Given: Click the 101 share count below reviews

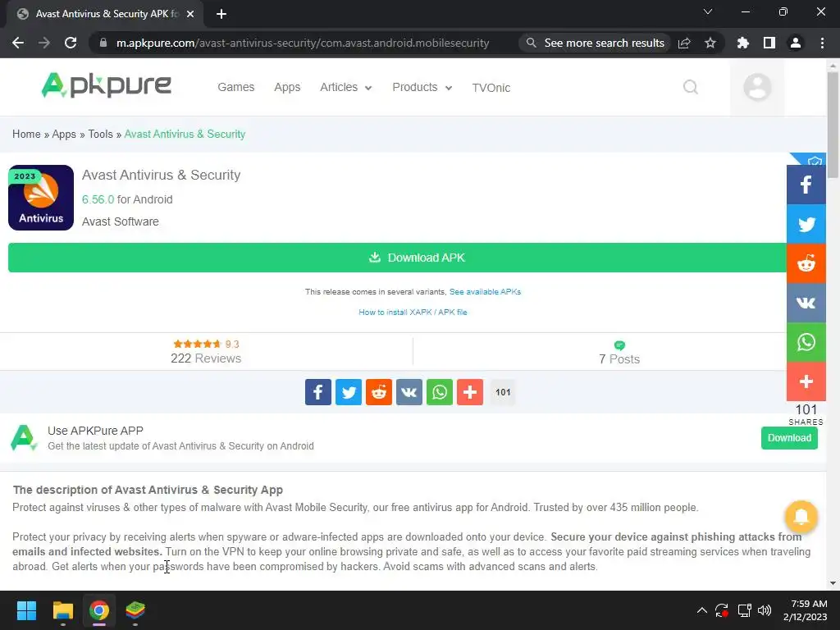Looking at the screenshot, I should click(x=503, y=392).
